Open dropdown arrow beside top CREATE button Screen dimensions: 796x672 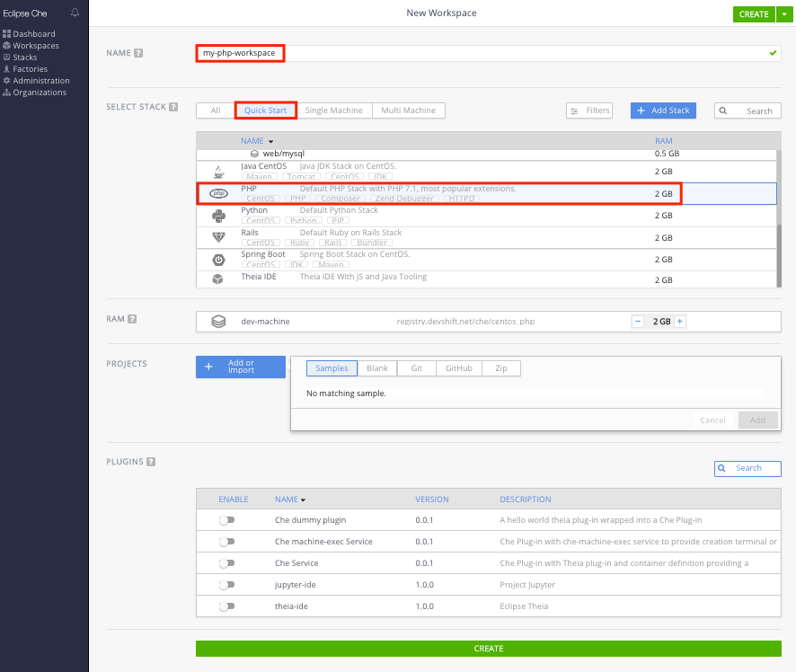[784, 14]
